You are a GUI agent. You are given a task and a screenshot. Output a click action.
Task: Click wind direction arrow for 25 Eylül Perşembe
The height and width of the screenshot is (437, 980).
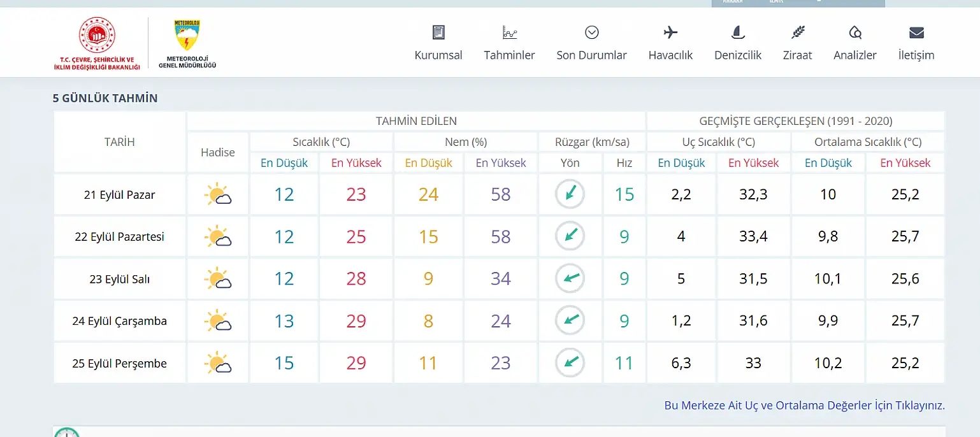coord(570,363)
